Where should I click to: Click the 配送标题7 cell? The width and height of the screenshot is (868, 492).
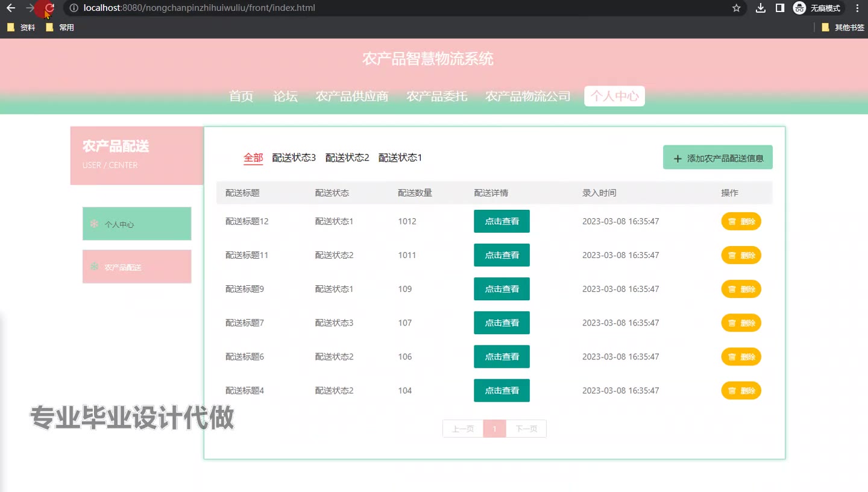pyautogui.click(x=245, y=323)
